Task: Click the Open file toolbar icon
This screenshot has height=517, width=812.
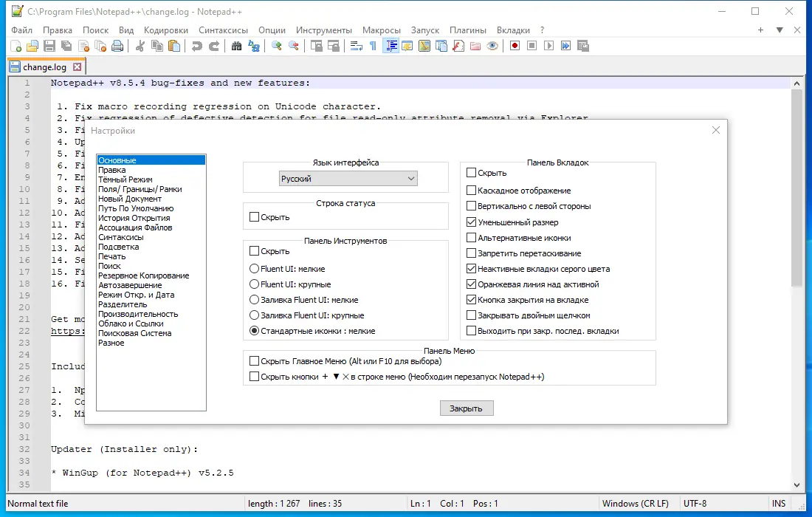Action: [32, 46]
